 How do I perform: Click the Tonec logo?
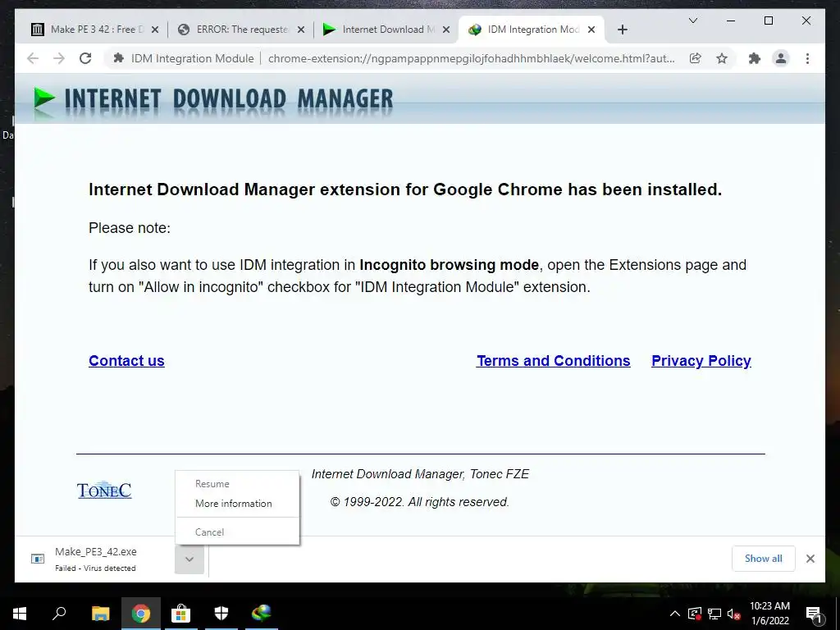tap(104, 490)
